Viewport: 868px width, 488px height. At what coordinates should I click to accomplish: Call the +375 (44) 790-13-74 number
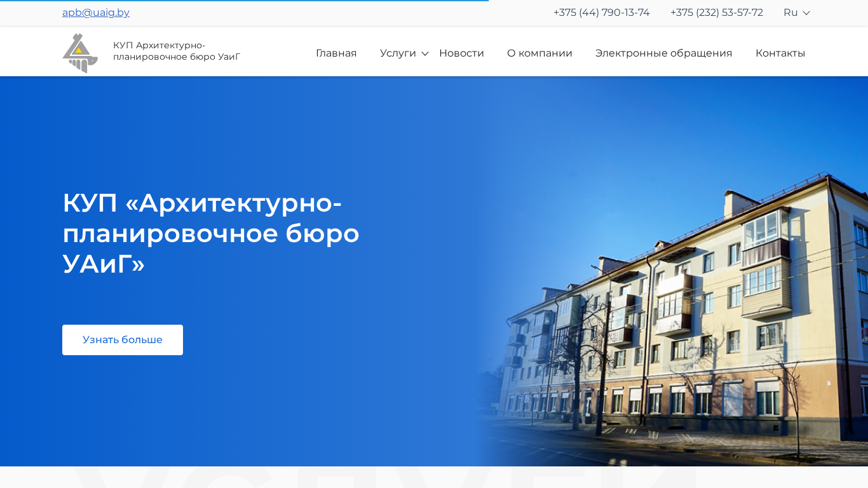click(601, 13)
